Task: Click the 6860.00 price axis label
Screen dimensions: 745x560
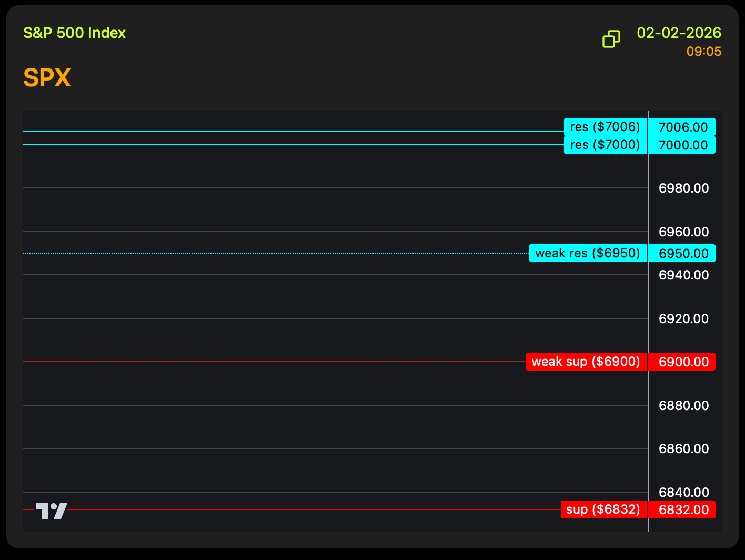Action: [x=683, y=448]
